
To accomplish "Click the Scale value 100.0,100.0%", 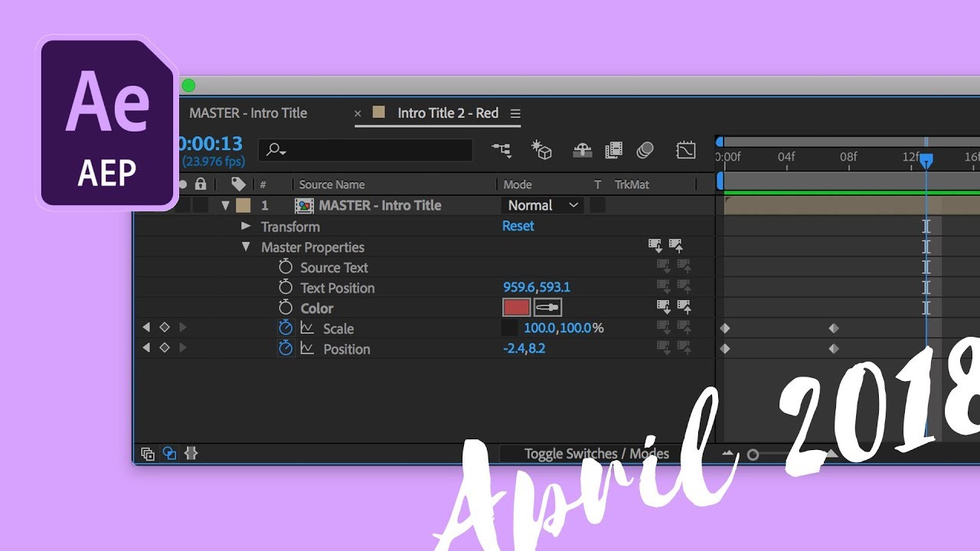I will (x=563, y=328).
